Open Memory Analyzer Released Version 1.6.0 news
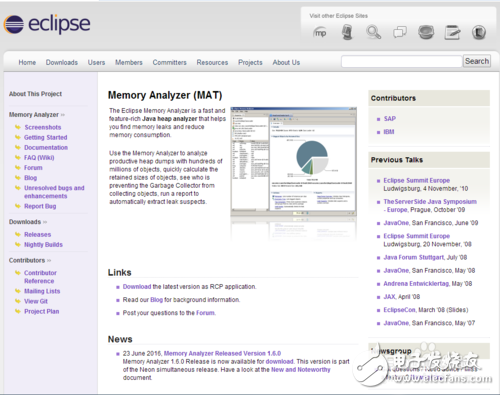The height and width of the screenshot is (395, 500). pyautogui.click(x=222, y=353)
